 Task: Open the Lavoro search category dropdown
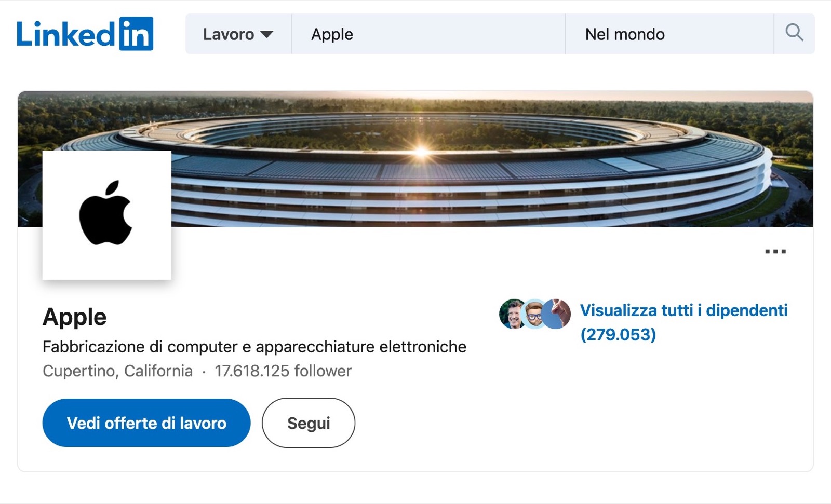pyautogui.click(x=238, y=34)
